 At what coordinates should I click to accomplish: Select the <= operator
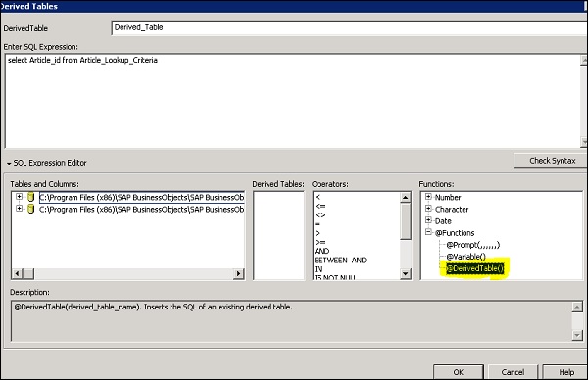point(320,206)
